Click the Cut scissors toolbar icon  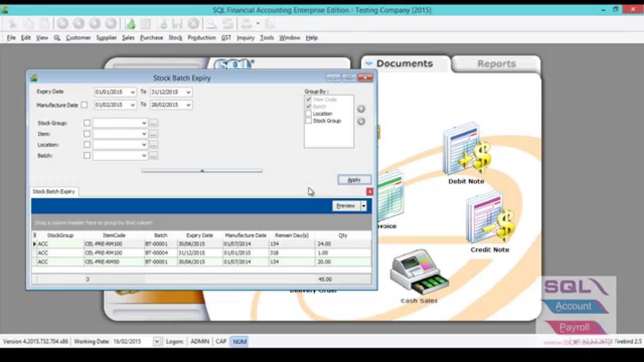pos(12,24)
